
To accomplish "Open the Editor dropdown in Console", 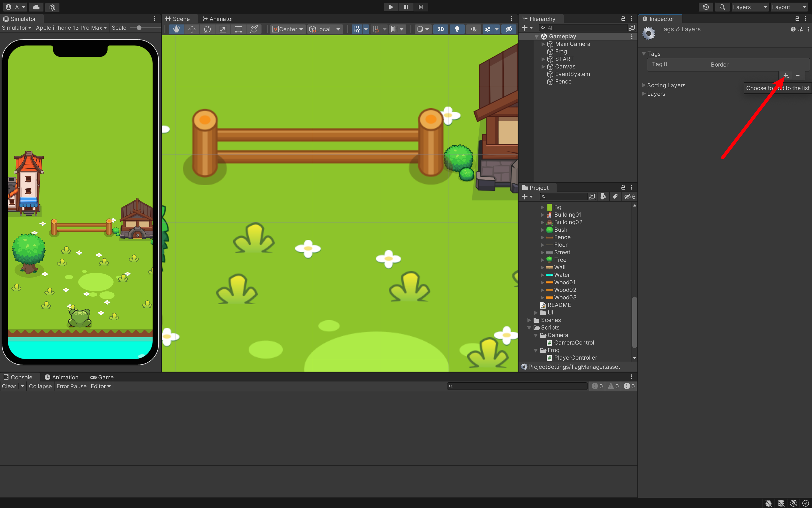I will click(x=100, y=386).
